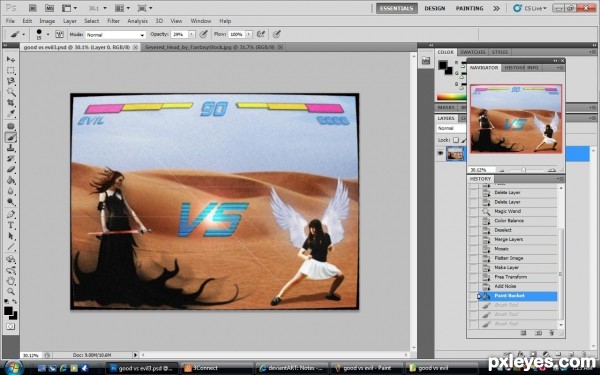
Task: Select the Rectangular Marquee tool
Action: point(10,70)
